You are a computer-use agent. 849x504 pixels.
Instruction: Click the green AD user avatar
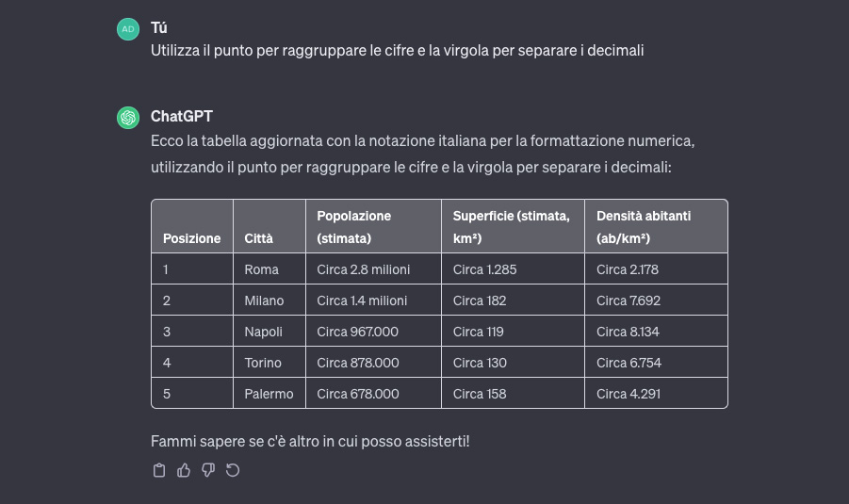(x=127, y=29)
